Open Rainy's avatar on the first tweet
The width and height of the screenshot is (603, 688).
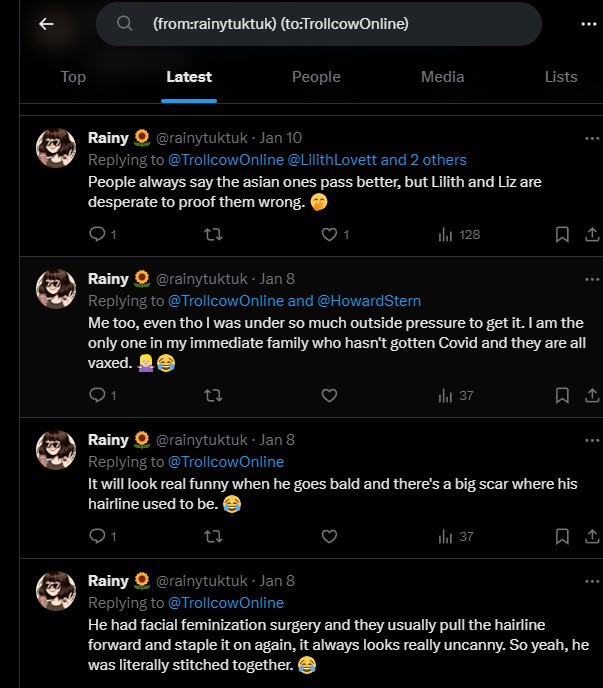[x=56, y=148]
